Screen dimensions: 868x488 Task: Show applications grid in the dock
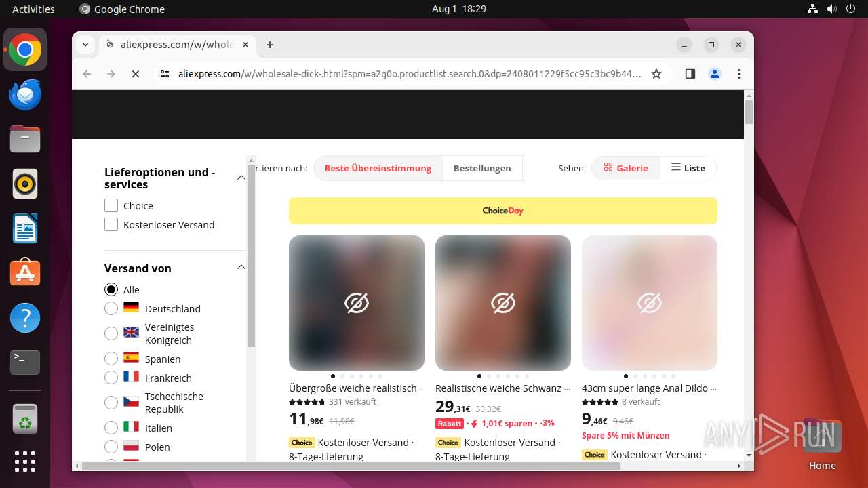click(x=25, y=462)
